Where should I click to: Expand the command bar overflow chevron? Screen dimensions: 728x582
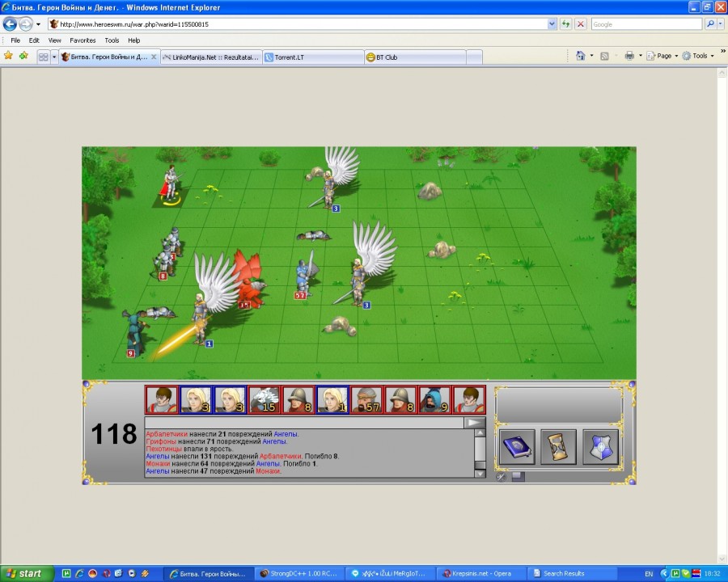(723, 51)
